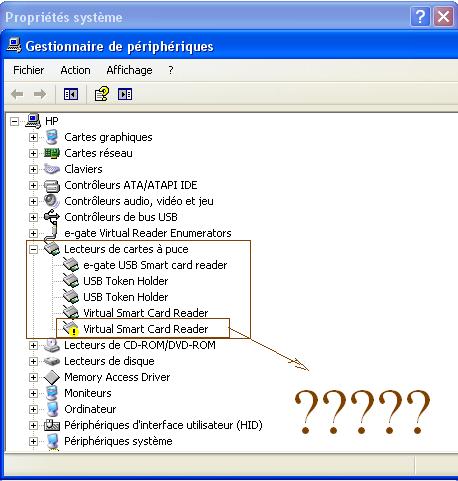Select the Cartes graphiques label

tap(108, 137)
